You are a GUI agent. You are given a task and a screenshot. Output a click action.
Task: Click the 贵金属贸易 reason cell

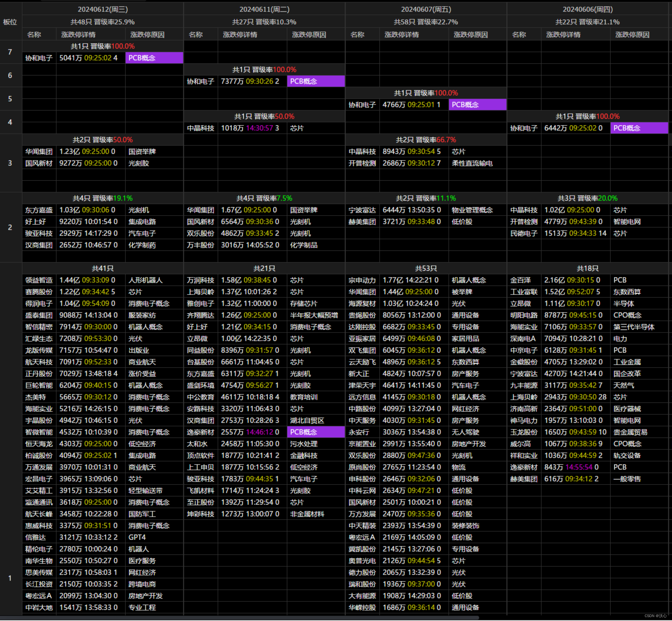point(640,432)
